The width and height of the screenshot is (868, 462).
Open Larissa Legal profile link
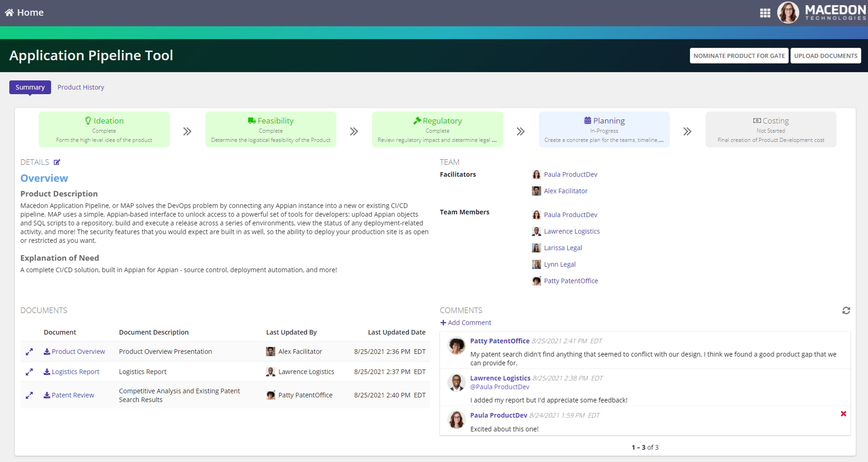(x=563, y=248)
